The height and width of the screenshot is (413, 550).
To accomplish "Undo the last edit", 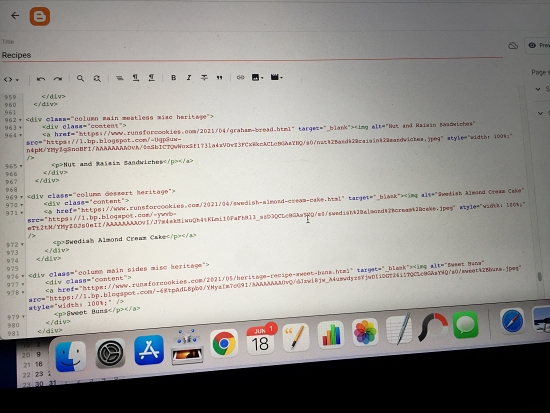I will [x=41, y=79].
